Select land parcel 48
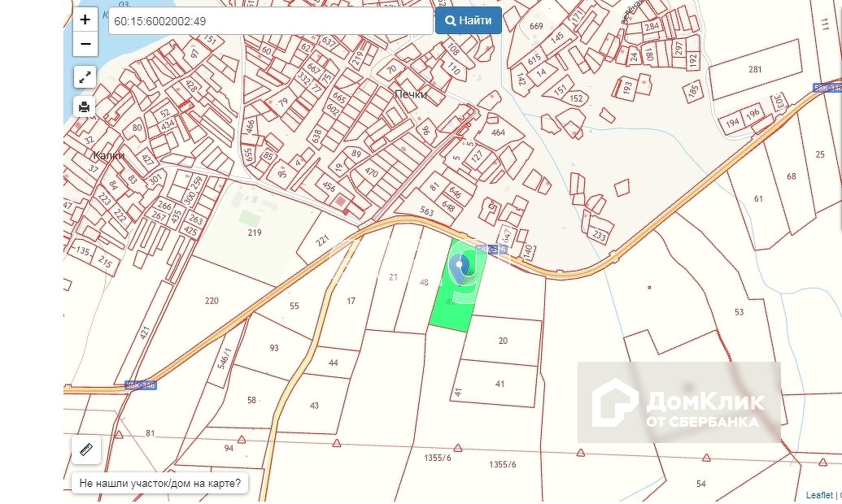The image size is (842, 504). coord(424,282)
